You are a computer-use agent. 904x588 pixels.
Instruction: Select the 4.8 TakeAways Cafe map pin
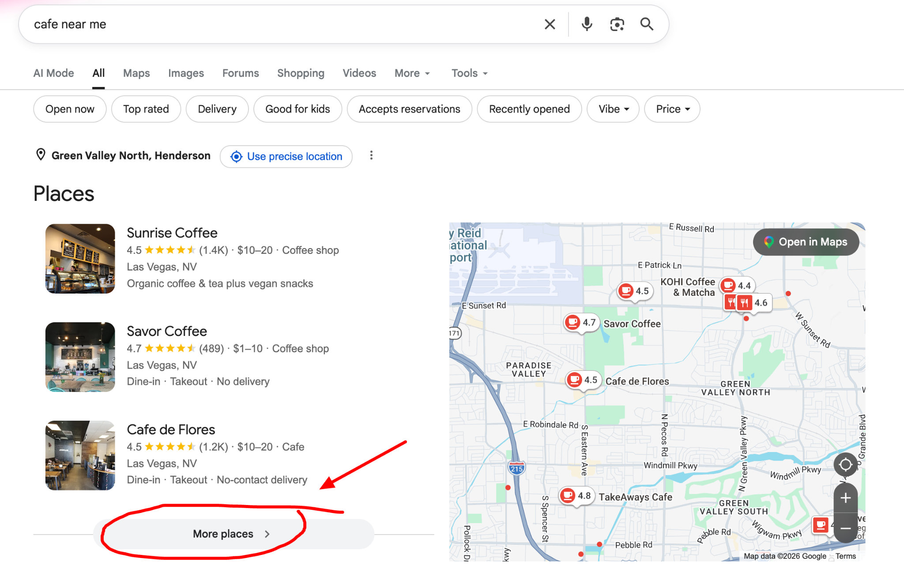(577, 496)
